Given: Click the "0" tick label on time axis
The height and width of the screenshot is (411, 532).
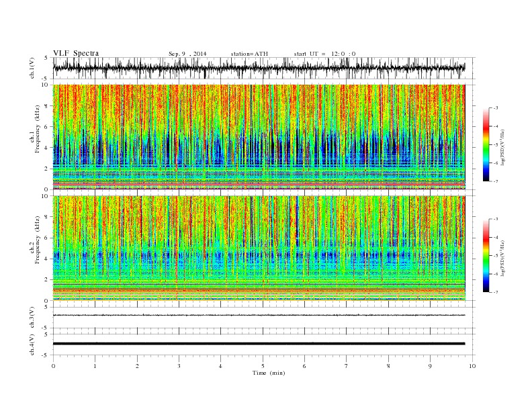Looking at the screenshot, I should click(53, 366).
